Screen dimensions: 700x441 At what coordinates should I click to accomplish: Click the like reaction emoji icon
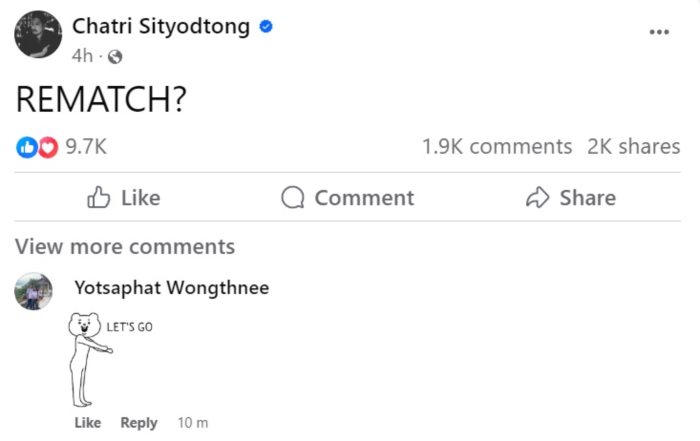pos(26,147)
